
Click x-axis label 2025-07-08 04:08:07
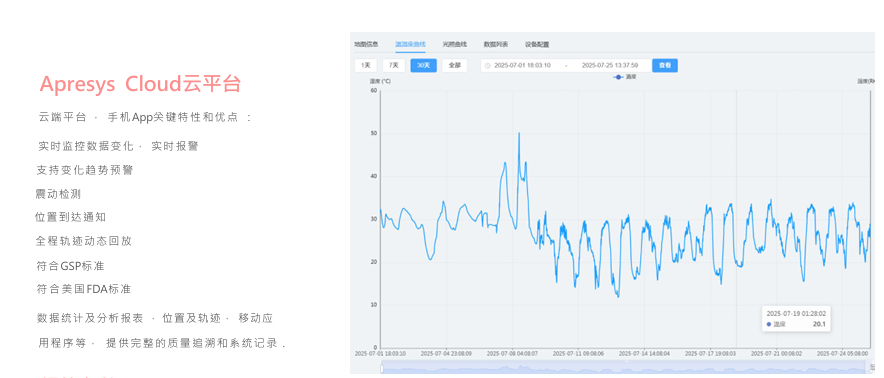pos(512,353)
